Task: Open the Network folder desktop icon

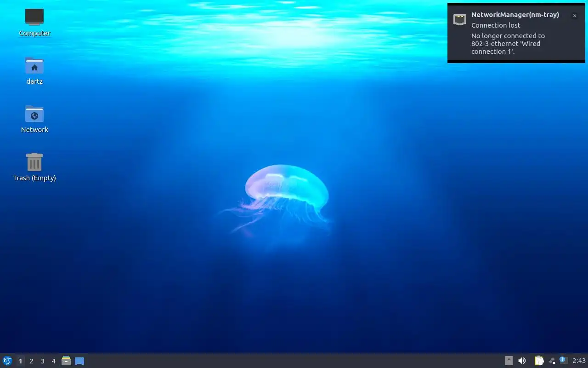Action: (x=34, y=118)
